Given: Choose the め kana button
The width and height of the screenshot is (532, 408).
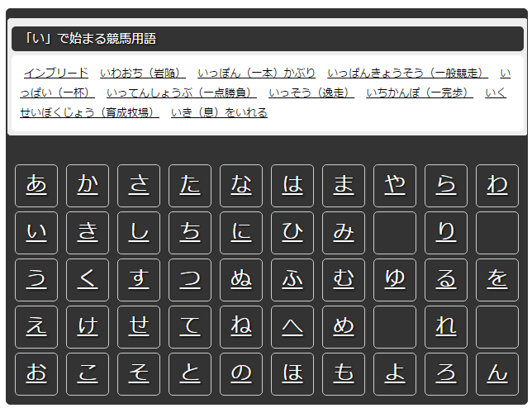Looking at the screenshot, I should (x=344, y=327).
